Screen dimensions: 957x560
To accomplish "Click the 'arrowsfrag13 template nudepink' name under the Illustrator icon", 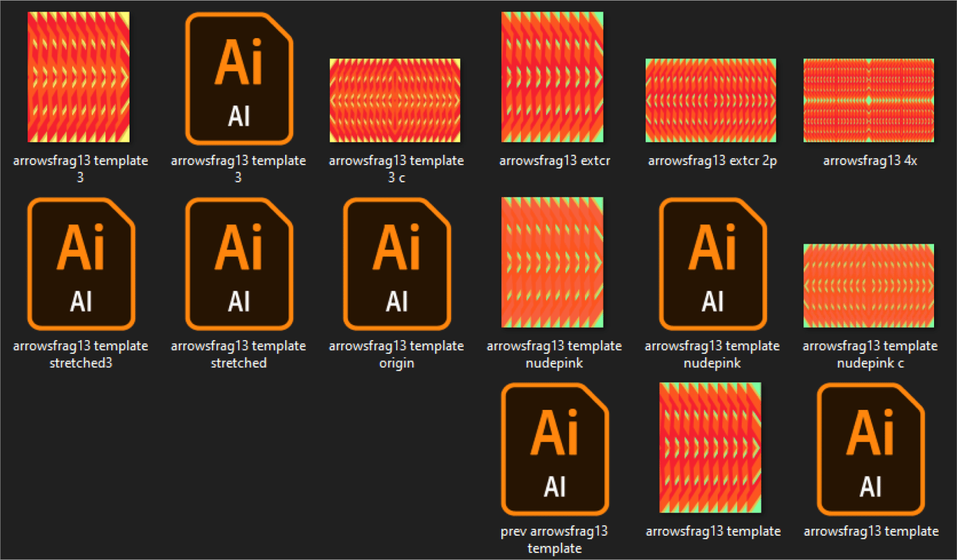I will tap(712, 354).
